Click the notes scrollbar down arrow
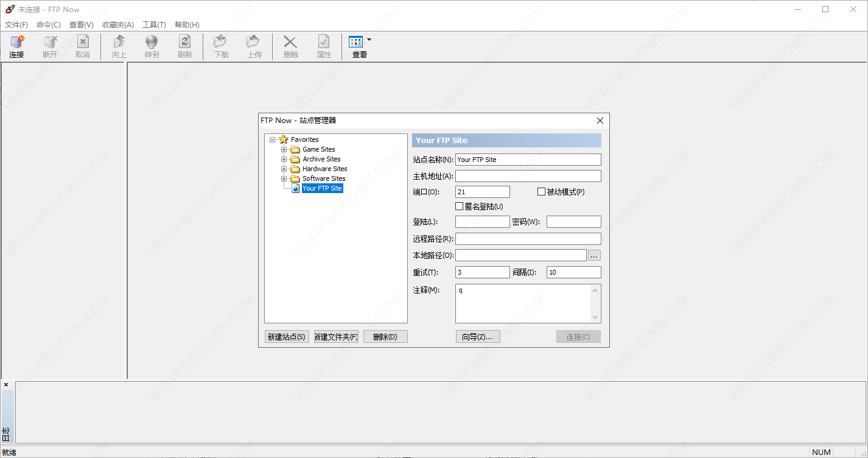868x458 pixels. [x=595, y=317]
